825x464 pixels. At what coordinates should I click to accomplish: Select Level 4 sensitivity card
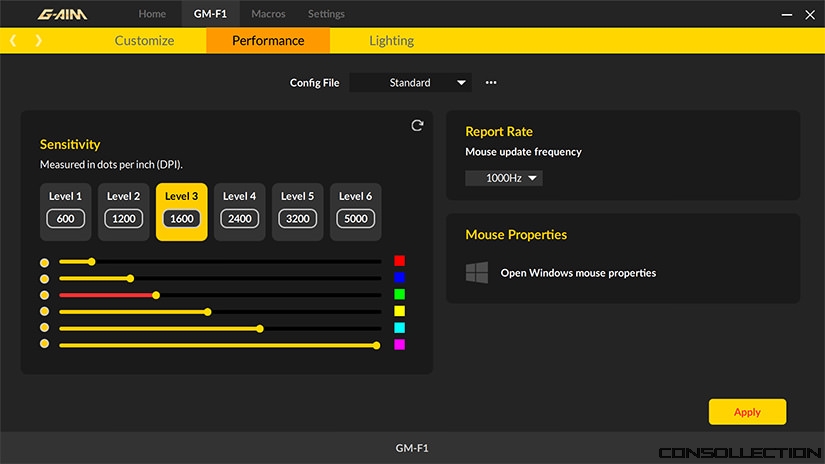(239, 212)
